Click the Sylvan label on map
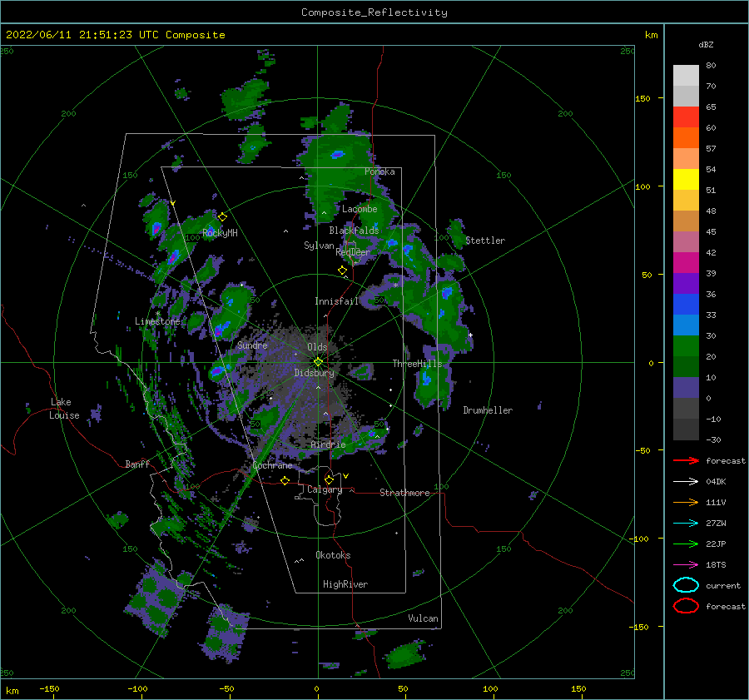The height and width of the screenshot is (700, 749). point(319,246)
